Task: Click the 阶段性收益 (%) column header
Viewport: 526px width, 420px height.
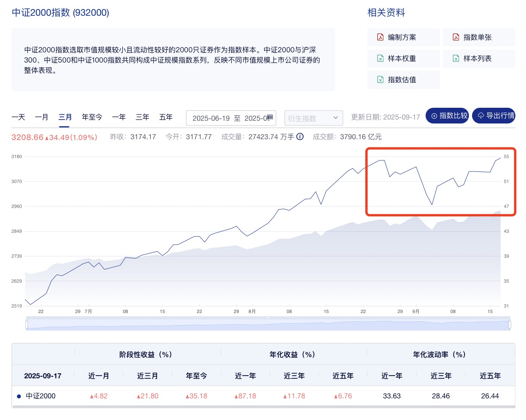Action: (146, 355)
